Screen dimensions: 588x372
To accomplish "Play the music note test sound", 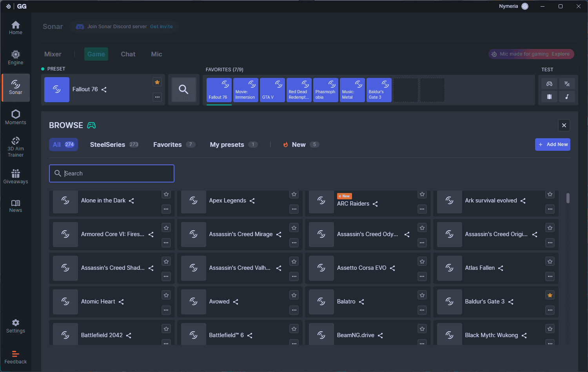I will click(567, 96).
